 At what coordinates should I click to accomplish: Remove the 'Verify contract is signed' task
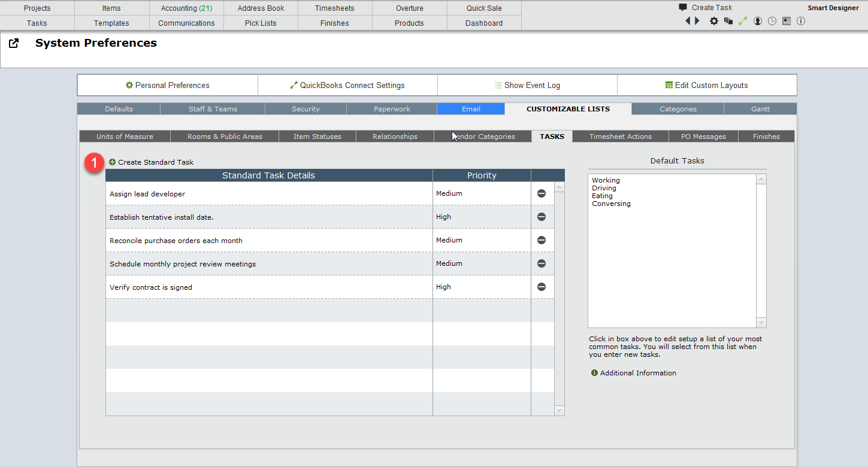click(542, 287)
